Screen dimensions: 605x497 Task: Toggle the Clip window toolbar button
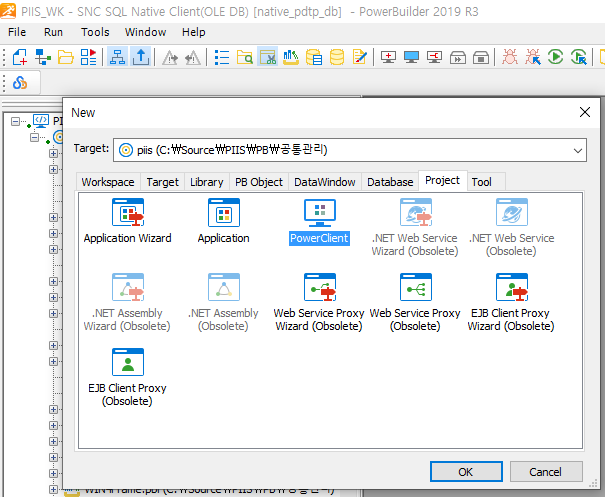click(x=267, y=57)
